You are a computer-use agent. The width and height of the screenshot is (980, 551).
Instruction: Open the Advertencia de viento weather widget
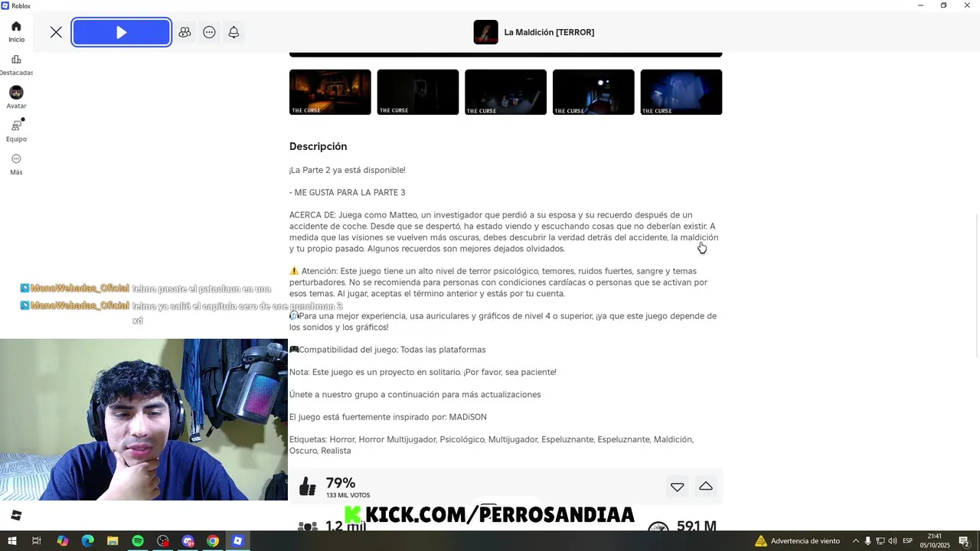[x=798, y=541]
